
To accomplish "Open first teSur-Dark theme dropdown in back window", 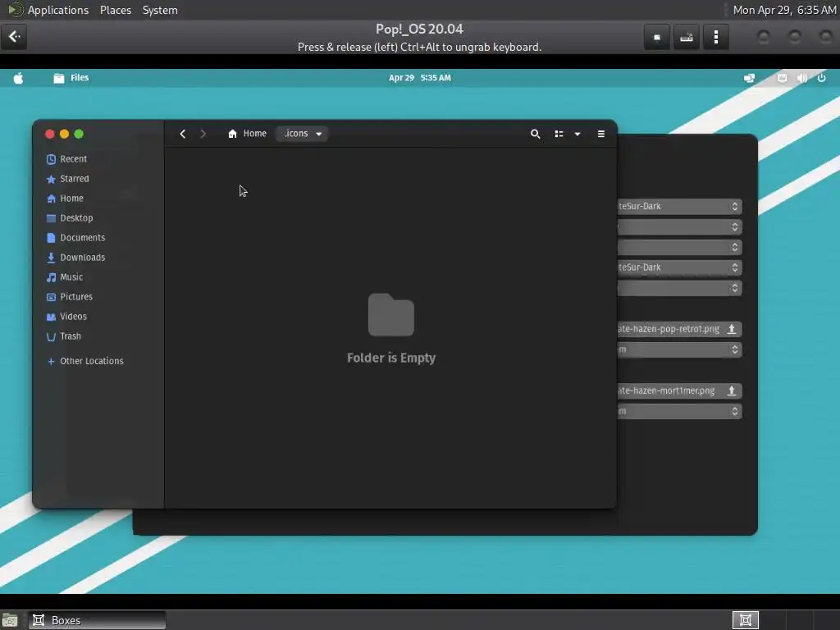I will pos(679,206).
